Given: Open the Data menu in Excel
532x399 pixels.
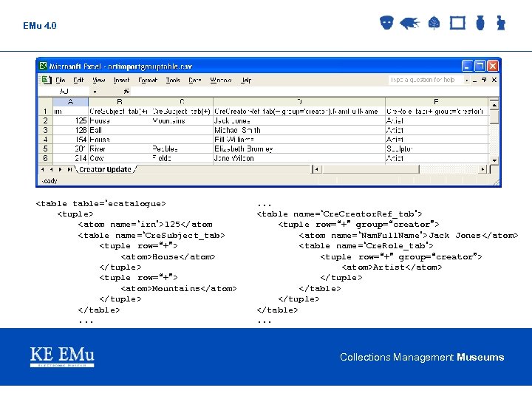Looking at the screenshot, I should 195,80.
